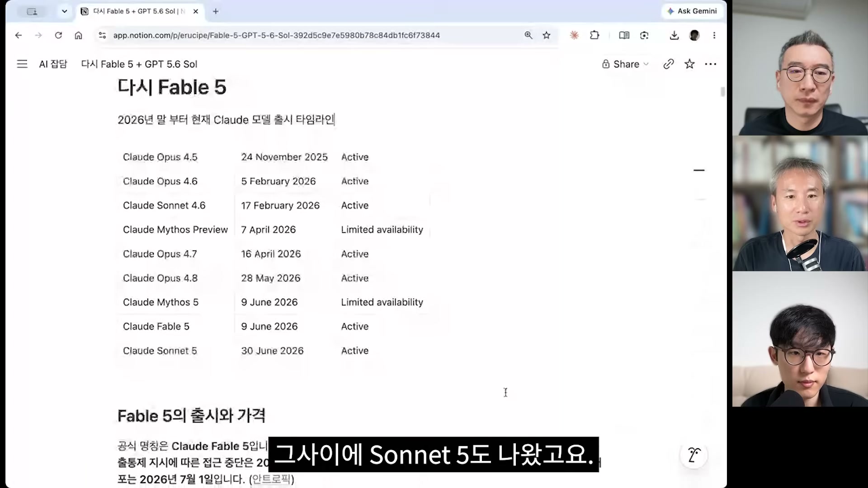Click the 17 February 2026 date cell
This screenshot has height=488, width=868.
coord(280,206)
